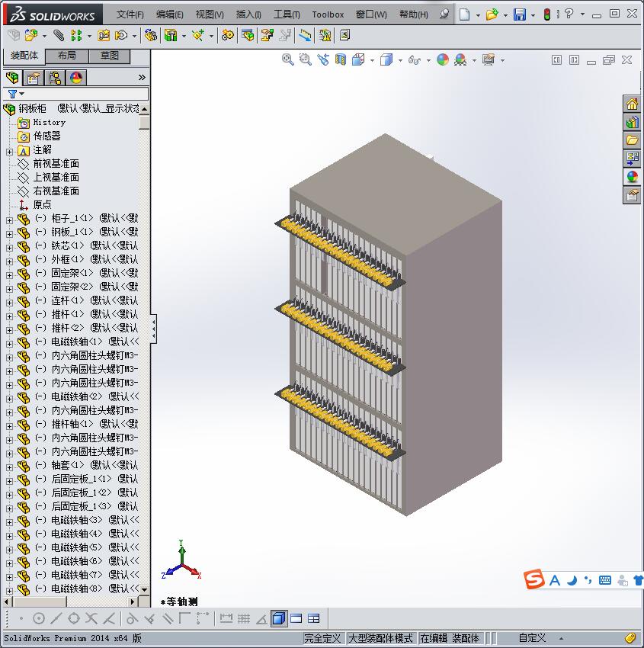Click the Smart Fasteners icon
The width and height of the screenshot is (644, 648).
tap(104, 36)
